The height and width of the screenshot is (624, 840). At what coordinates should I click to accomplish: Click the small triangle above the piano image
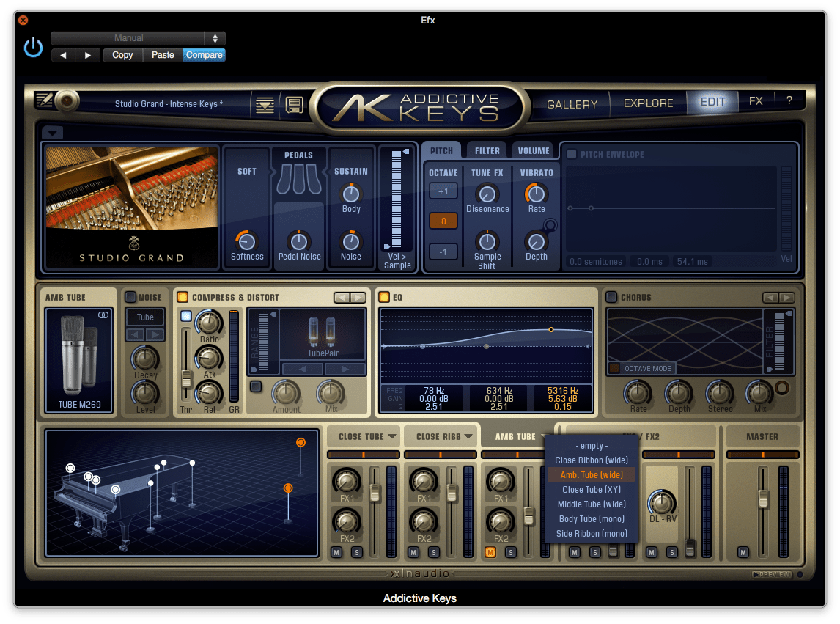tap(53, 132)
